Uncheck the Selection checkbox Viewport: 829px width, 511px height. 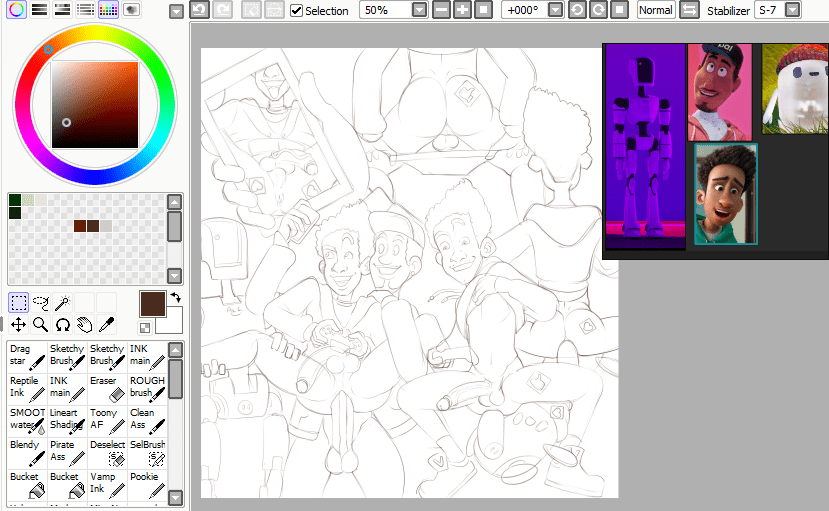point(297,11)
